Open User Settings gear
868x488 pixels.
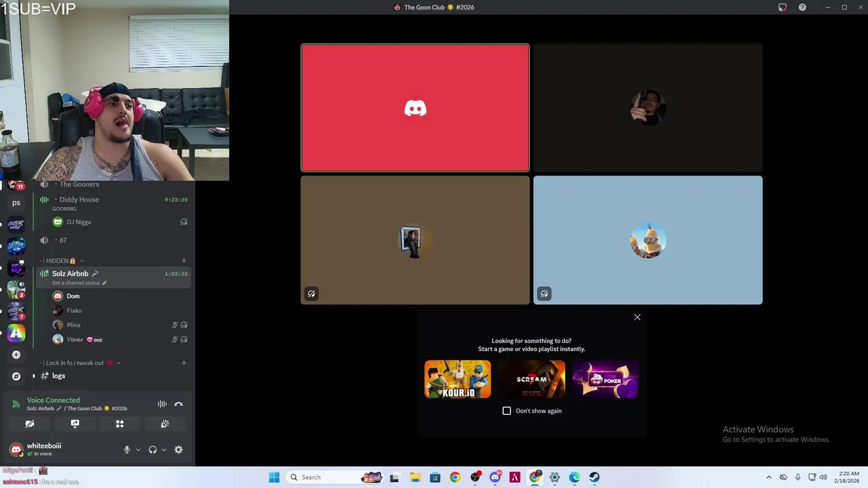pos(178,449)
